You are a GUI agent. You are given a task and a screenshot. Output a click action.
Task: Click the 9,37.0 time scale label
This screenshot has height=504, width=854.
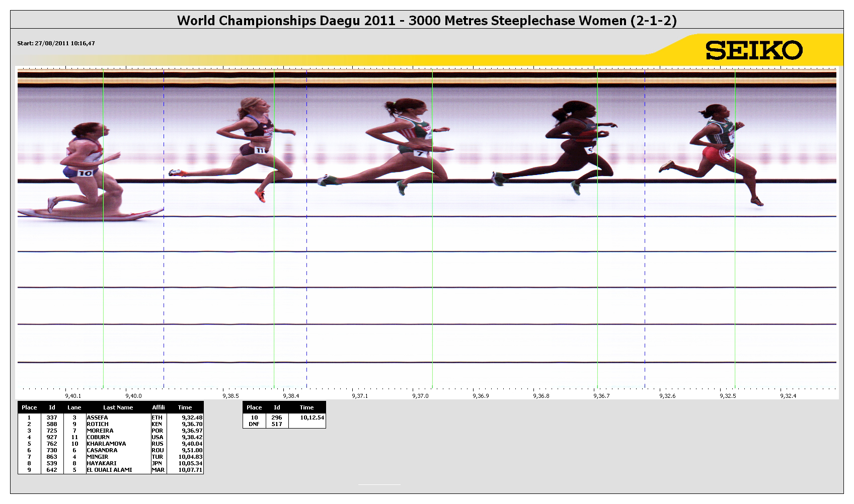click(x=420, y=396)
